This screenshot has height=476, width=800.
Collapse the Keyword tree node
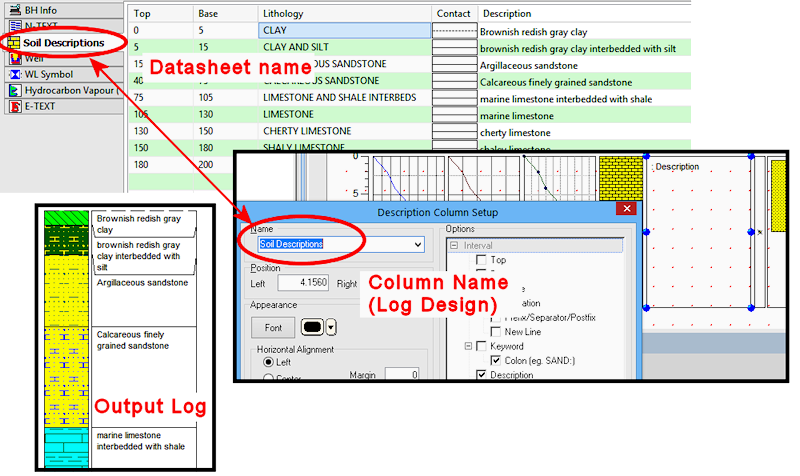[468, 346]
